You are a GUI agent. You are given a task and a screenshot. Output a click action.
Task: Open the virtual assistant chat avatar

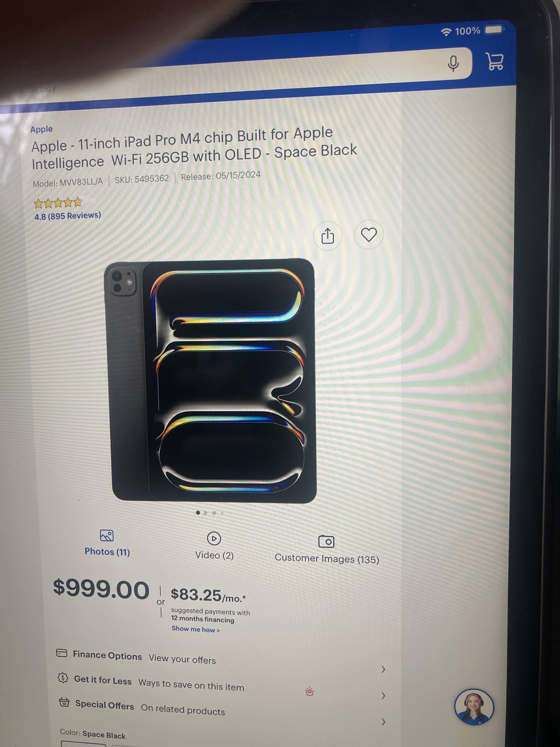point(474,707)
